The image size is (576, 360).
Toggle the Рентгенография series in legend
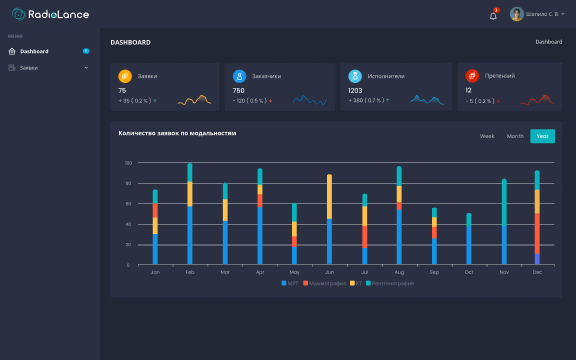tap(390, 283)
